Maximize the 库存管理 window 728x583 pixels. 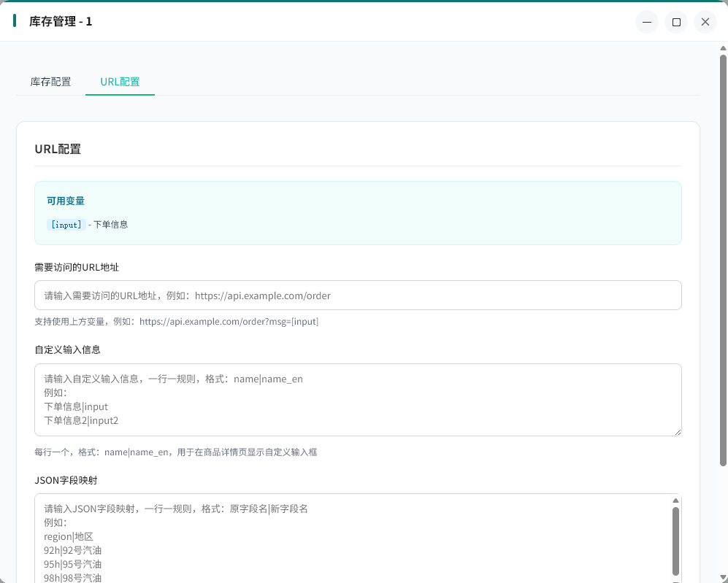pyautogui.click(x=676, y=22)
